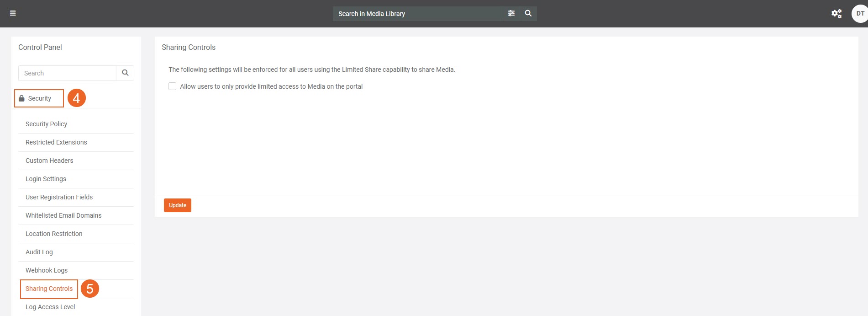The height and width of the screenshot is (316, 868).
Task: Open Login Settings page
Action: click(x=46, y=179)
